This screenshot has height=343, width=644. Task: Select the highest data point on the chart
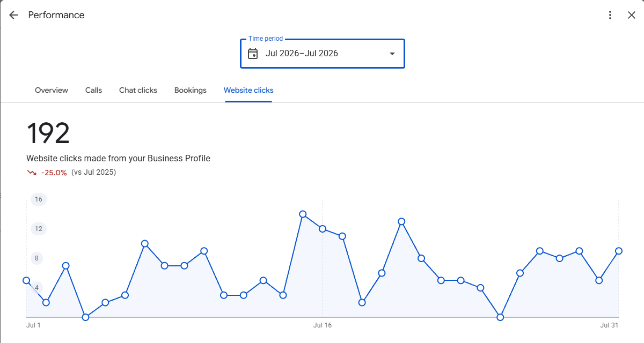pos(303,214)
